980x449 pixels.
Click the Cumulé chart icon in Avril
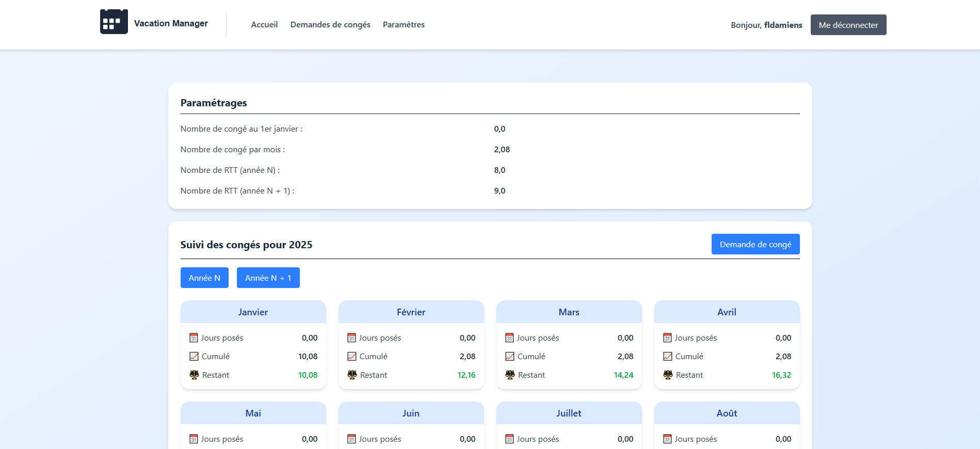tap(668, 357)
